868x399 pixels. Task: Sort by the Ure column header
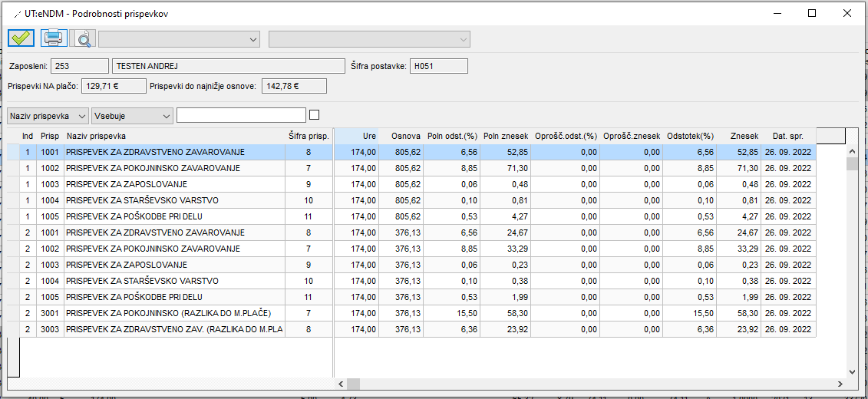point(357,136)
